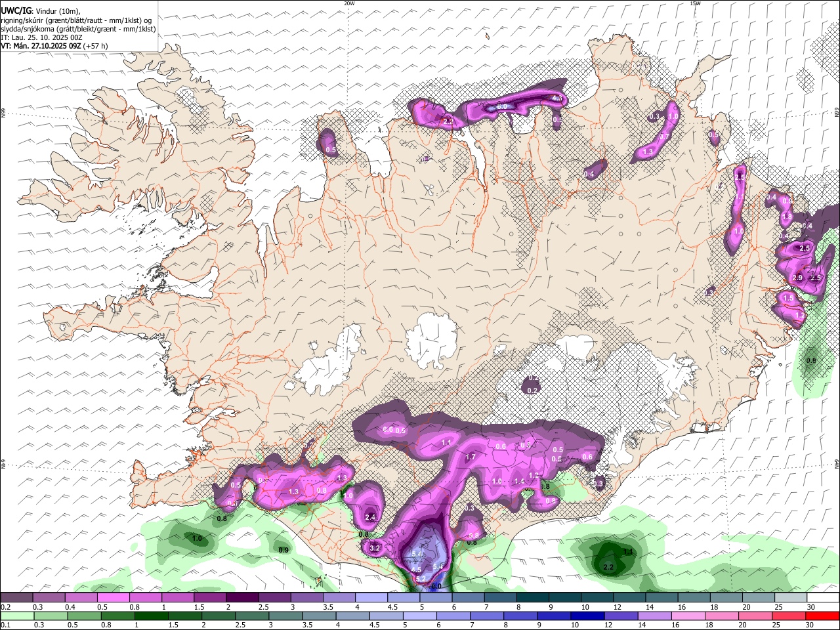Screen dimensions: 840x630
Task: Click the 'VT: Mán. 27.10.2025 09Z' valid time
Action: point(41,46)
